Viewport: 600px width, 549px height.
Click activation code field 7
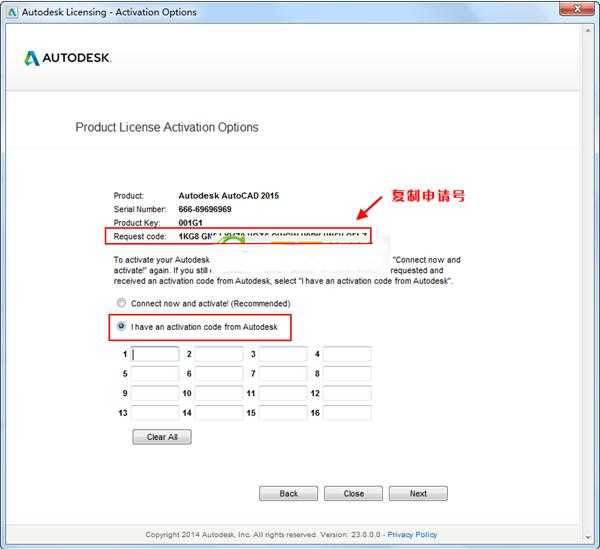coord(283,374)
